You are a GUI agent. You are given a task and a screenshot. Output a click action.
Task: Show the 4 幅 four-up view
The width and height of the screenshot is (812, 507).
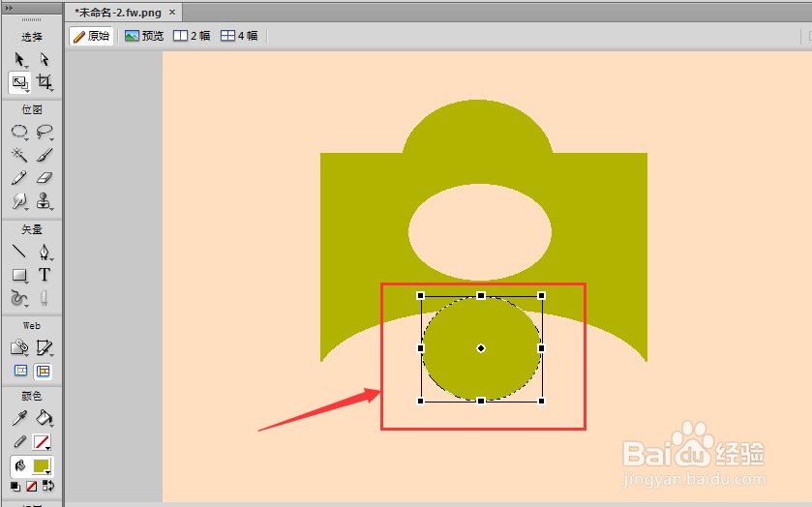click(239, 36)
